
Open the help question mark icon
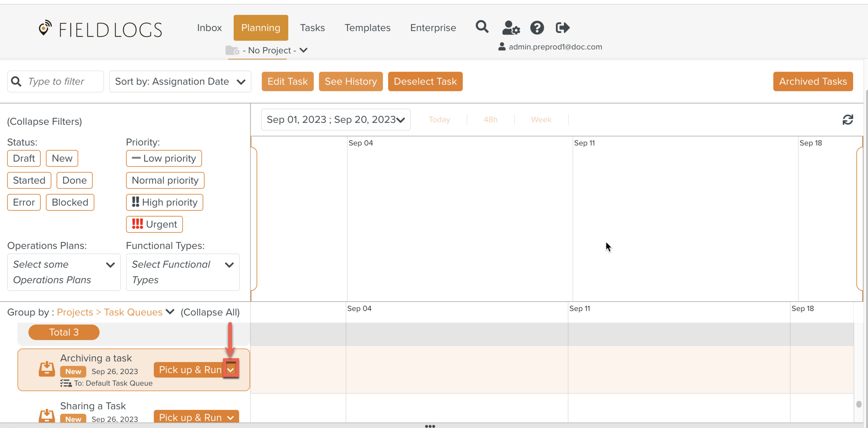tap(537, 28)
